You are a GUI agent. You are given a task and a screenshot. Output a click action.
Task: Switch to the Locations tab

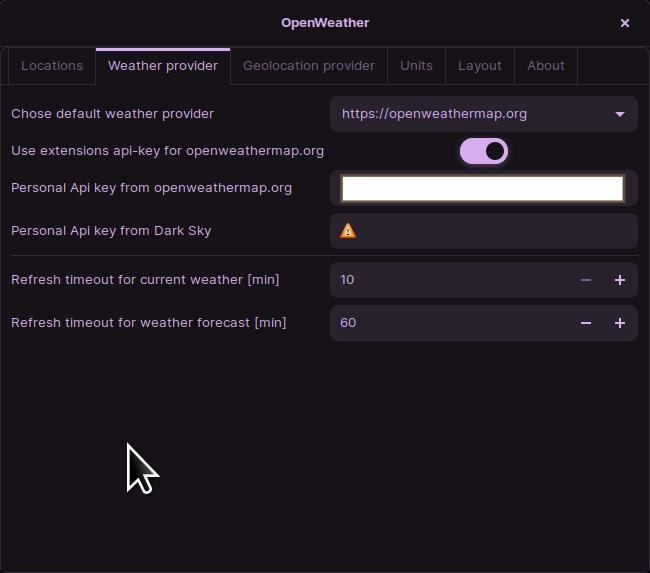[52, 66]
